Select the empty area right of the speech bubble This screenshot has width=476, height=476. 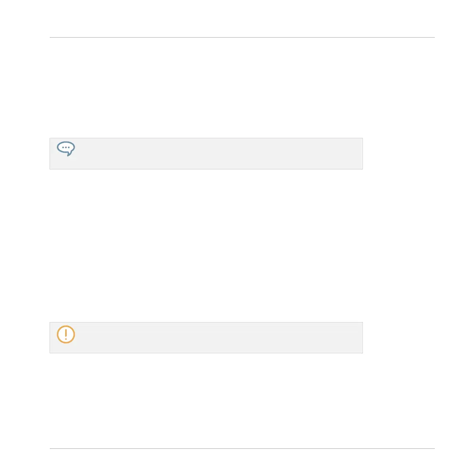click(219, 153)
